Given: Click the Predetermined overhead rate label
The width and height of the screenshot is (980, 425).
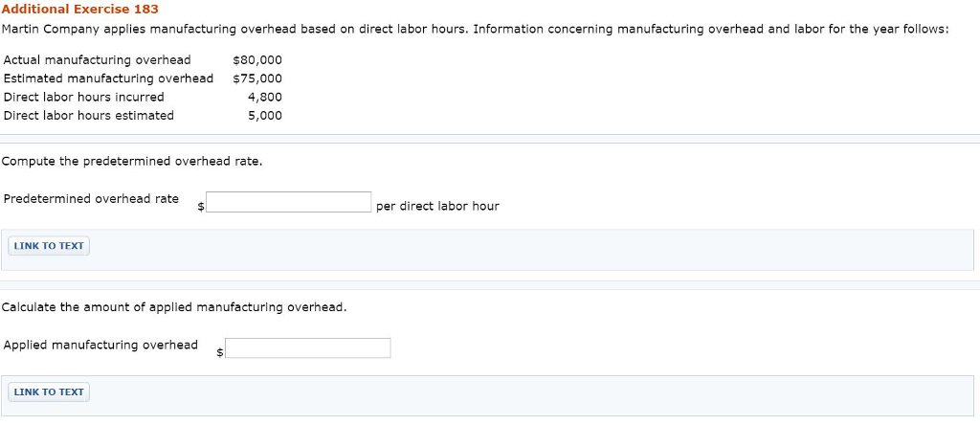Looking at the screenshot, I should [91, 199].
